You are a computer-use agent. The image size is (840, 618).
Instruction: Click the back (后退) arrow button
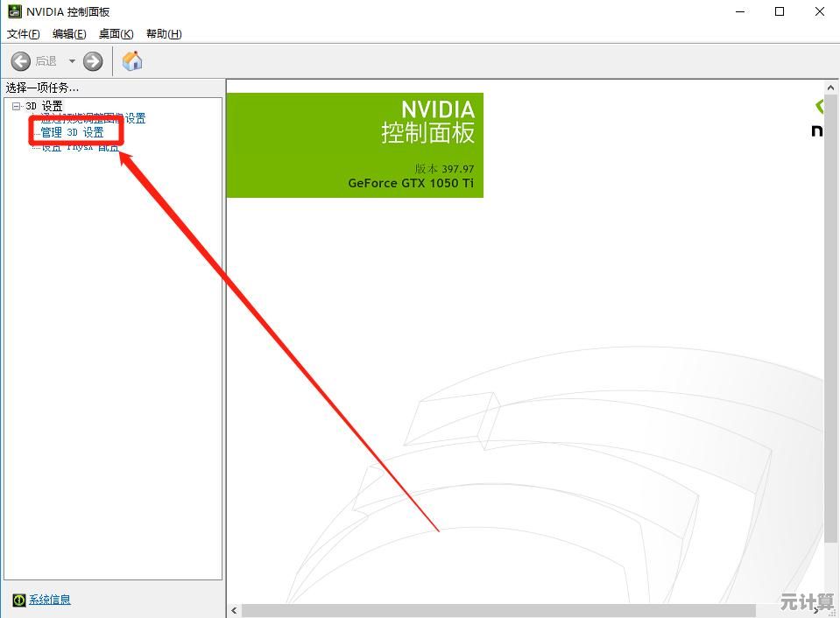pyautogui.click(x=21, y=61)
